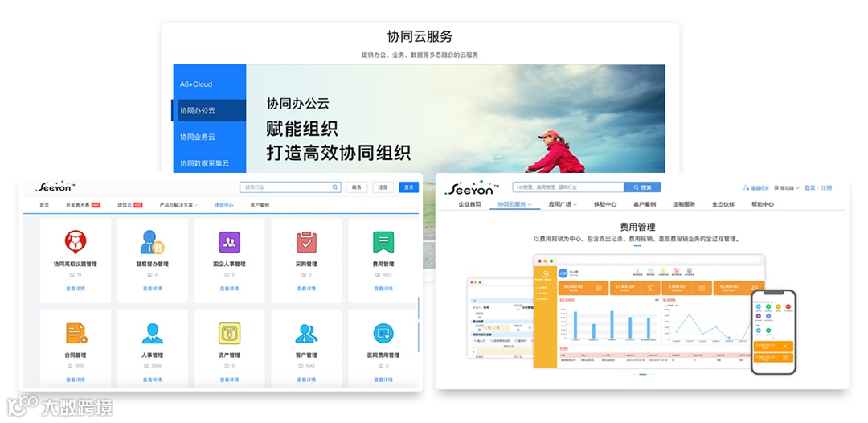Screen dimensions: 868x423
Task: Click 查看详情 under 协同高校议题管理
Action: click(x=76, y=289)
